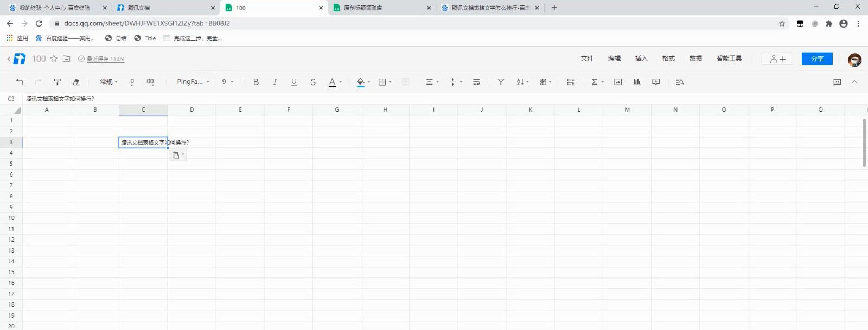Decrease decimal places (.0 icon)

click(x=131, y=82)
